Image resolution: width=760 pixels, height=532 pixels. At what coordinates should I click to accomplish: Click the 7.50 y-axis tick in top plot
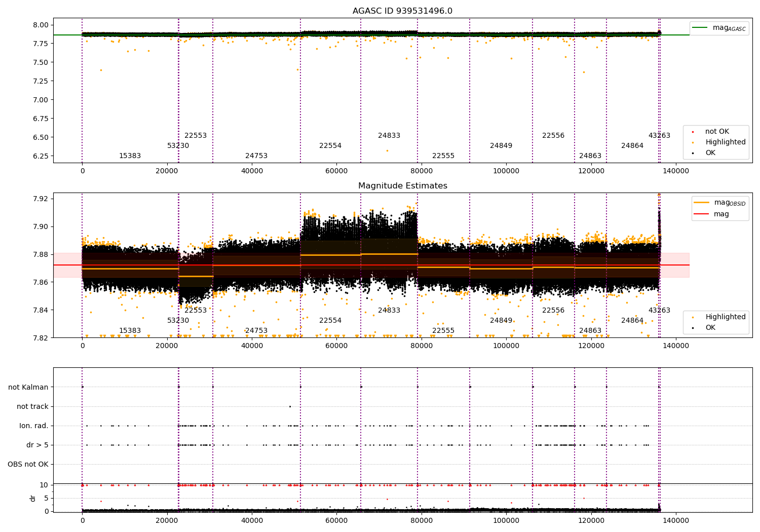tap(41, 62)
